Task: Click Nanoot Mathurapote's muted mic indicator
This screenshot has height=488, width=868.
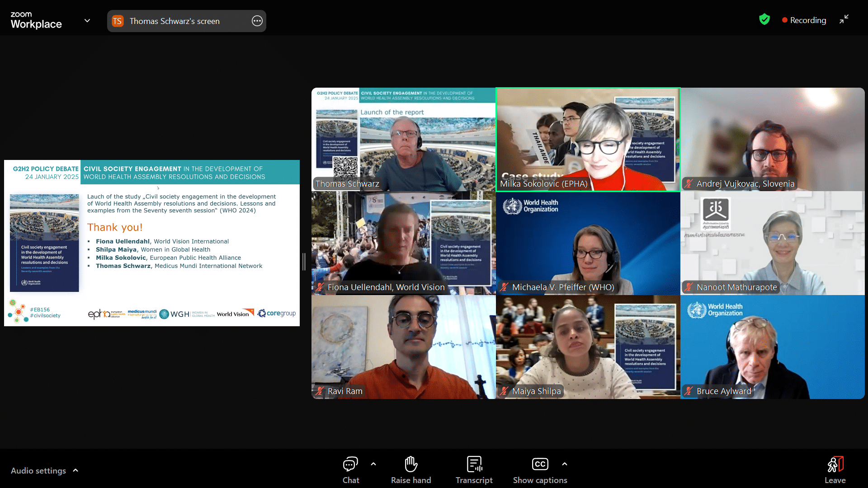Action: (x=689, y=287)
